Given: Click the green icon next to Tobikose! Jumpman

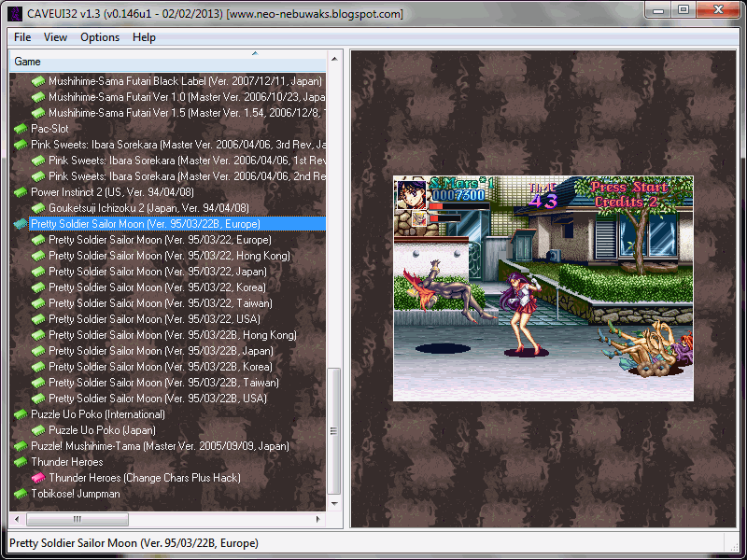Looking at the screenshot, I should (x=21, y=494).
